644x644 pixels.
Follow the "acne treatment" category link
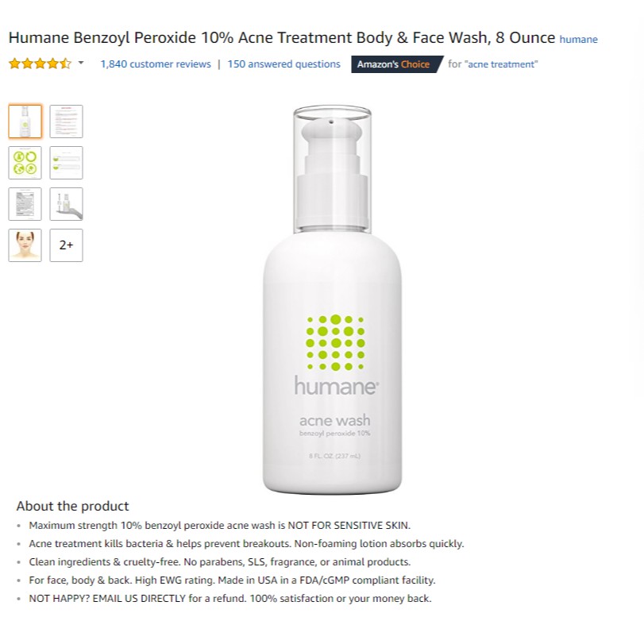point(501,64)
